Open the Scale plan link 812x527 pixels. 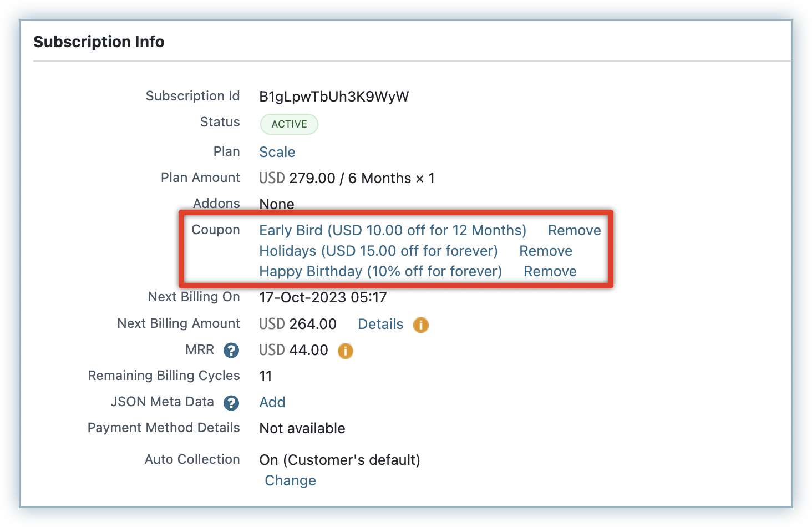click(277, 152)
